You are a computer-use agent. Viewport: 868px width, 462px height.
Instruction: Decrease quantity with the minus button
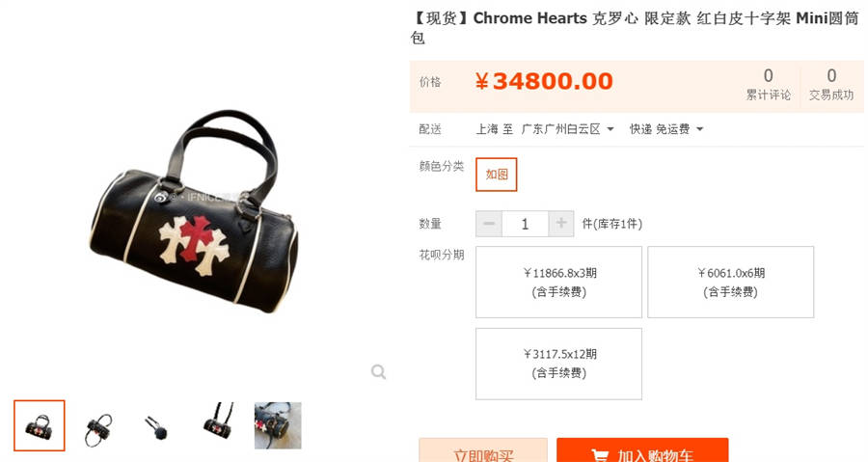click(489, 224)
